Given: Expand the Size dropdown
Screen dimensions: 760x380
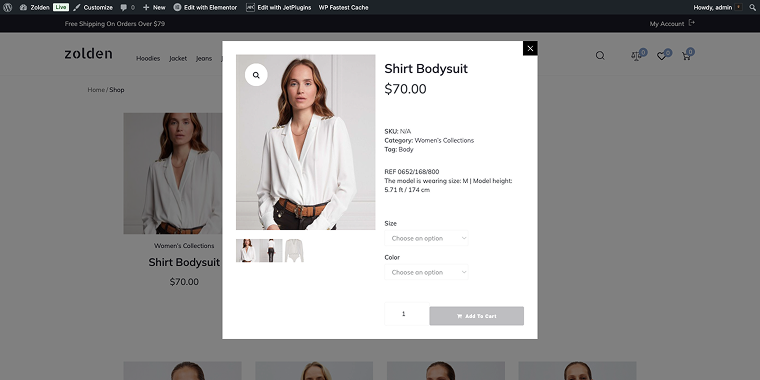Looking at the screenshot, I should click(426, 238).
